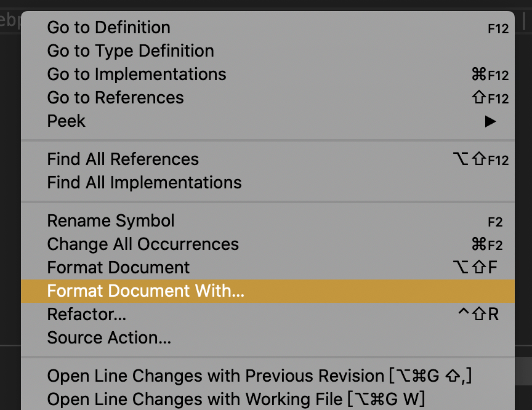Select Change All Occurrences

click(143, 244)
